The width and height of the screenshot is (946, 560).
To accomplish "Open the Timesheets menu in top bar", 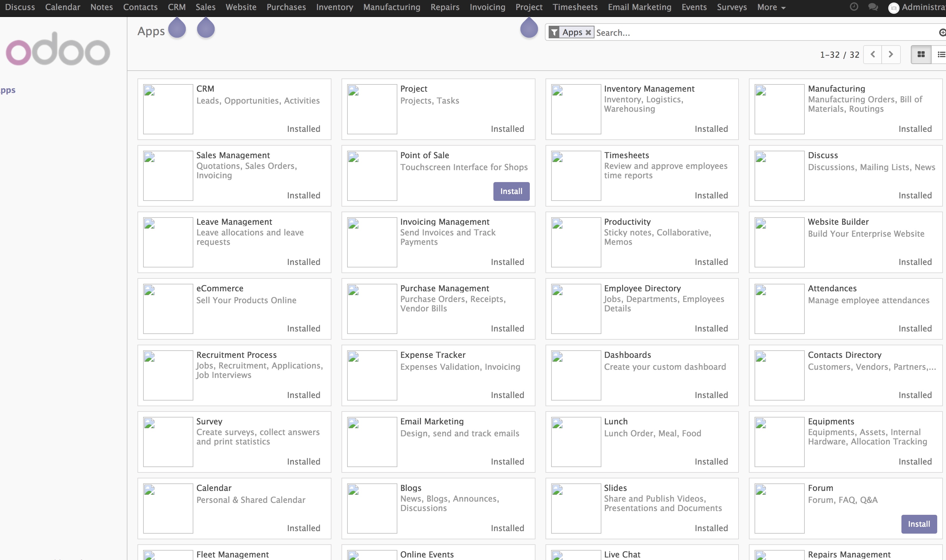I will 575,7.
